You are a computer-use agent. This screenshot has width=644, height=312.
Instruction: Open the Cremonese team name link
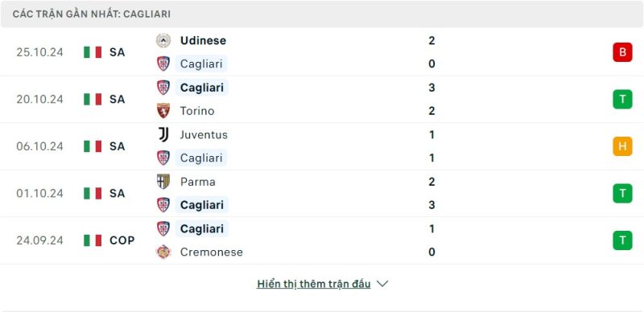point(212,252)
